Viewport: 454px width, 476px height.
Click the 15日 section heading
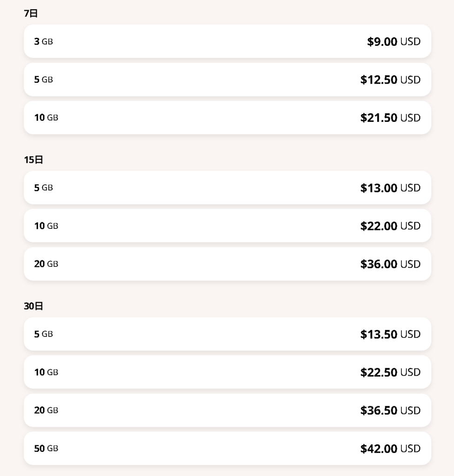pyautogui.click(x=33, y=160)
